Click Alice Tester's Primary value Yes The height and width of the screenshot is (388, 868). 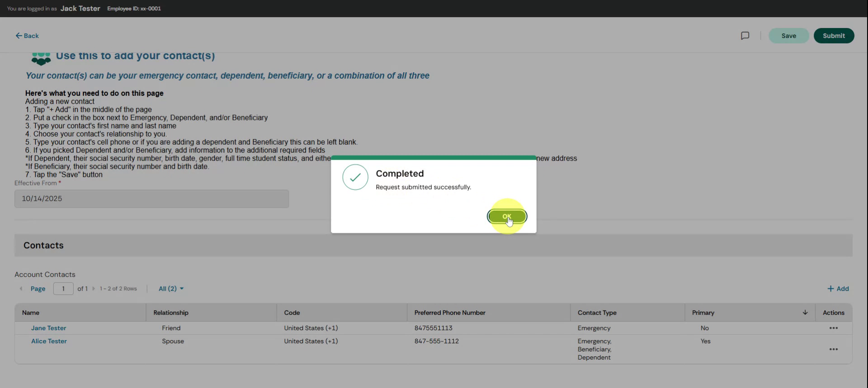705,341
